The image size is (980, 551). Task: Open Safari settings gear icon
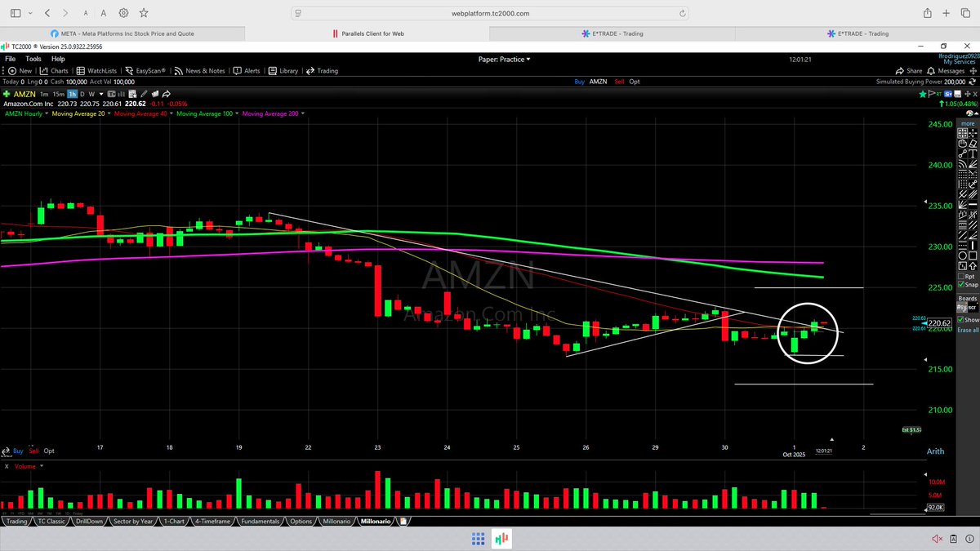123,13
